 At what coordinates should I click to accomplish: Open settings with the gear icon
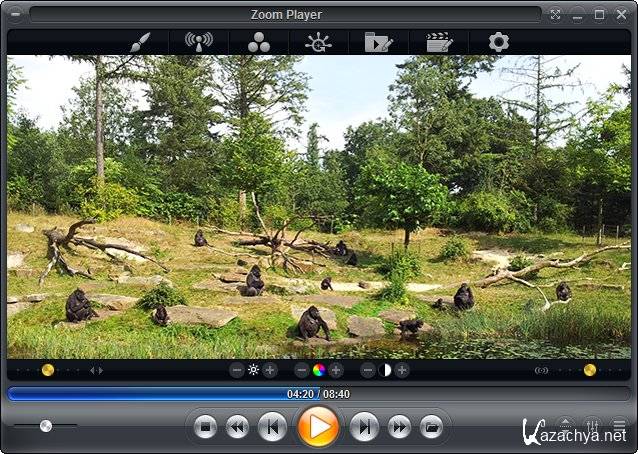tap(498, 42)
